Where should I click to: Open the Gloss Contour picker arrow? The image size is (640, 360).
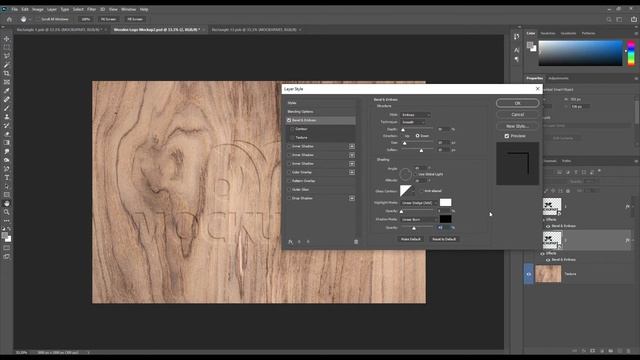pos(414,191)
